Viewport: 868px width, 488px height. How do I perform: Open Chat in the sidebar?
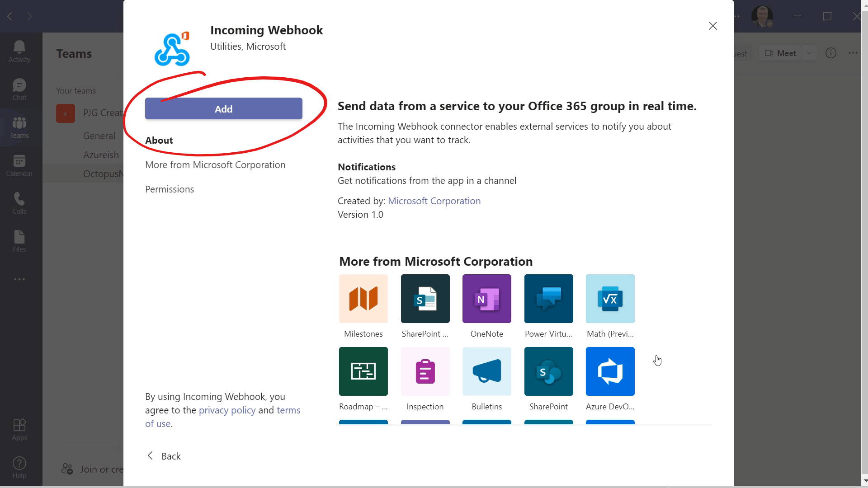[19, 89]
